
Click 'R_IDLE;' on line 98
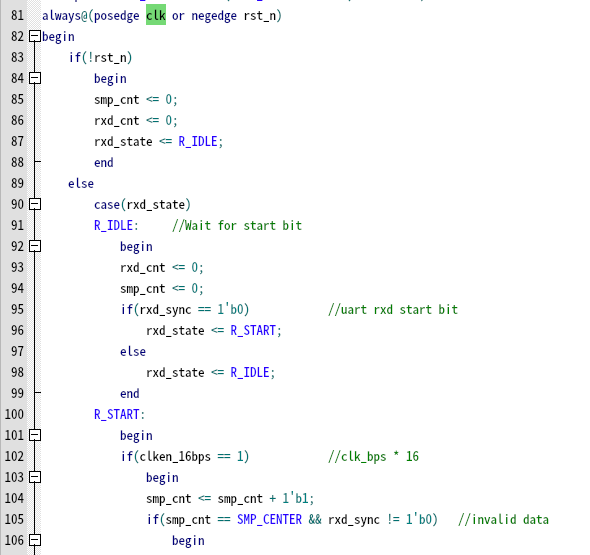coord(252,373)
